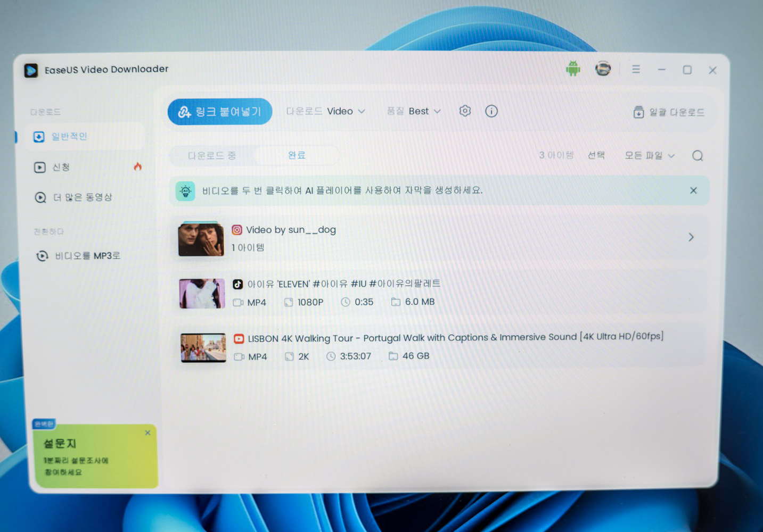The height and width of the screenshot is (532, 763).
Task: Click the 1080P resolution label
Action: 310,302
